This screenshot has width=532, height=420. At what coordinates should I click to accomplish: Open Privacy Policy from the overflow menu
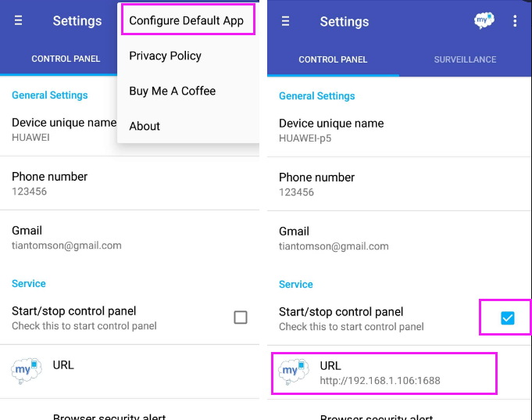pyautogui.click(x=165, y=56)
